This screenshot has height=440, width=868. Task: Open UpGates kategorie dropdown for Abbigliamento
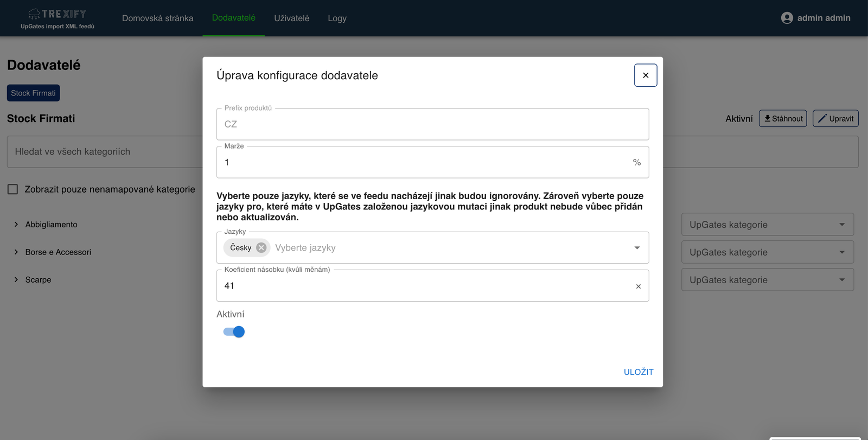point(767,225)
